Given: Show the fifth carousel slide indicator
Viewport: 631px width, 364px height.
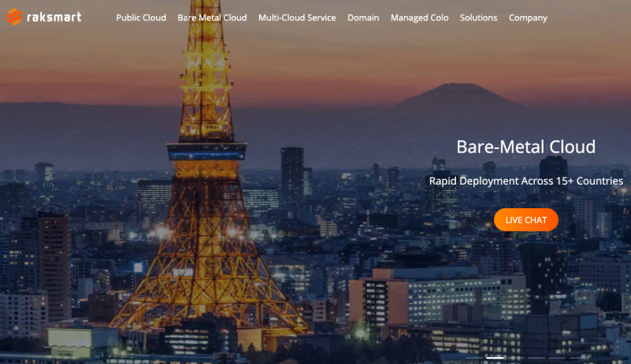Looking at the screenshot, I should [x=556, y=357].
